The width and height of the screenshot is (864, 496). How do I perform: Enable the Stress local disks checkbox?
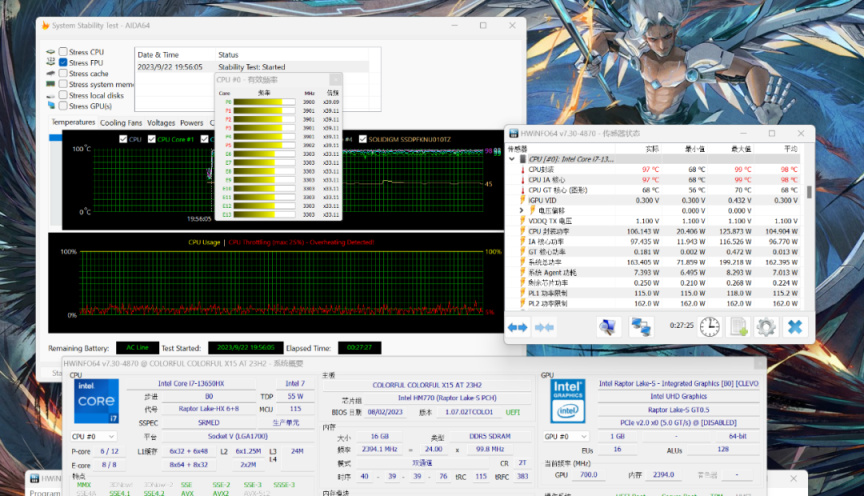point(63,95)
